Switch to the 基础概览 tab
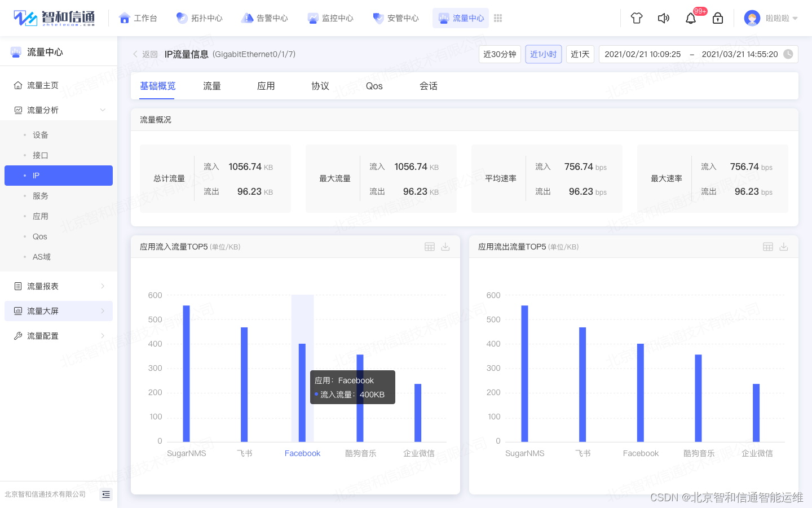Viewport: 812px width, 508px height. click(158, 86)
